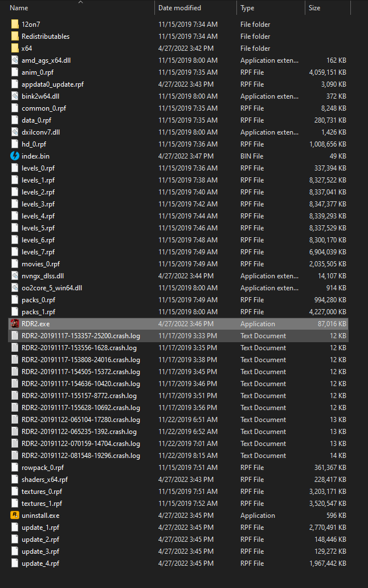This screenshot has height=588, width=368.
Task: Select the update_2.rpf file name
Action: click(40, 540)
